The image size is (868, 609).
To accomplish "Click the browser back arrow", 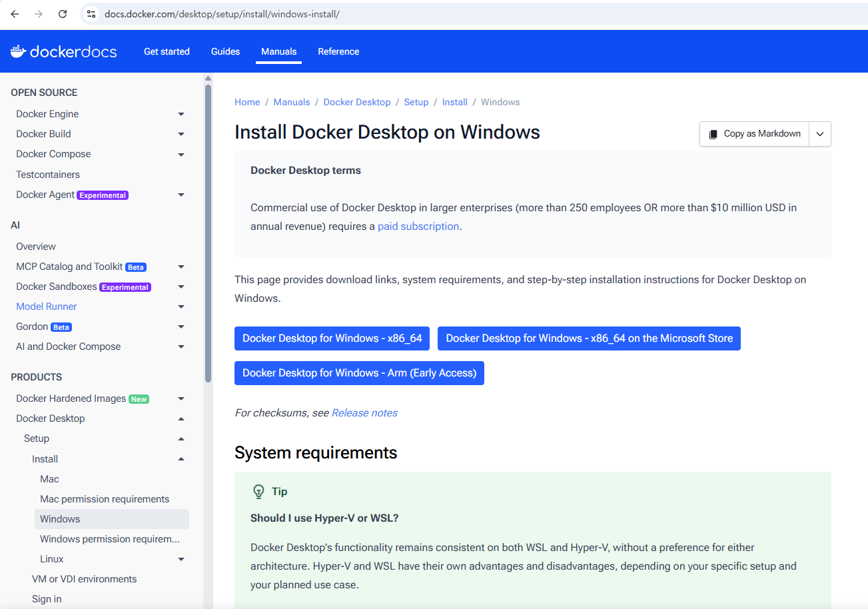I will pos(14,13).
